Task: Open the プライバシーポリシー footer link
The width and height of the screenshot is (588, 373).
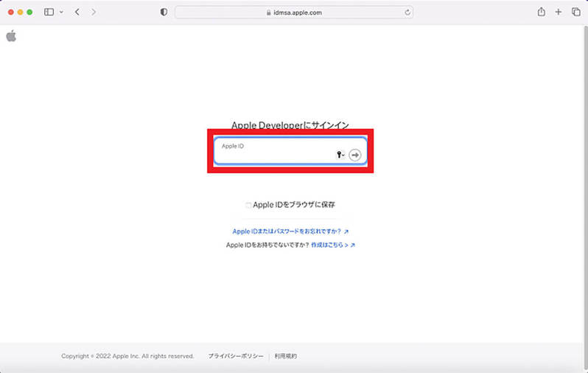Action: (x=236, y=356)
